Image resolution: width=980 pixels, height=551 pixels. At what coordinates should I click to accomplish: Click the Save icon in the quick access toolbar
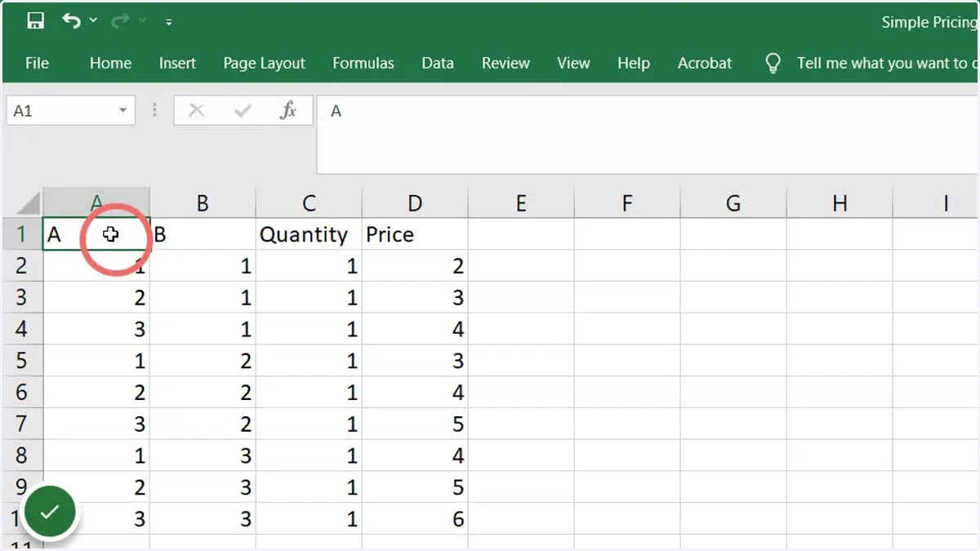click(x=35, y=21)
